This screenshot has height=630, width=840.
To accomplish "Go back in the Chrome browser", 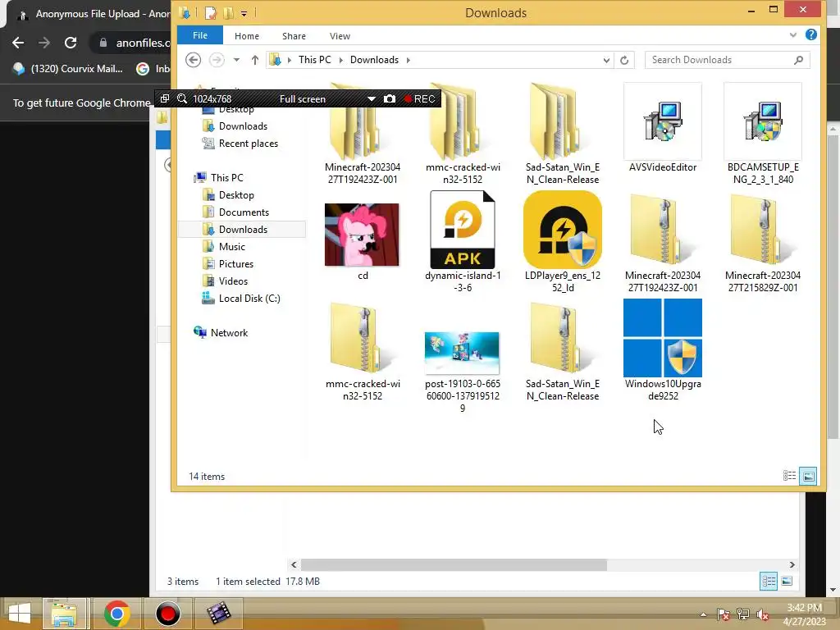I will tap(18, 43).
